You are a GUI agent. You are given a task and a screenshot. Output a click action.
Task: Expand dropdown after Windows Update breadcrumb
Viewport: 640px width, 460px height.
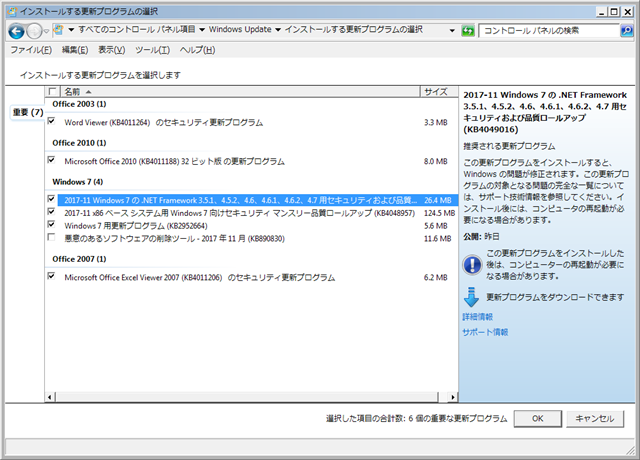[278, 30]
